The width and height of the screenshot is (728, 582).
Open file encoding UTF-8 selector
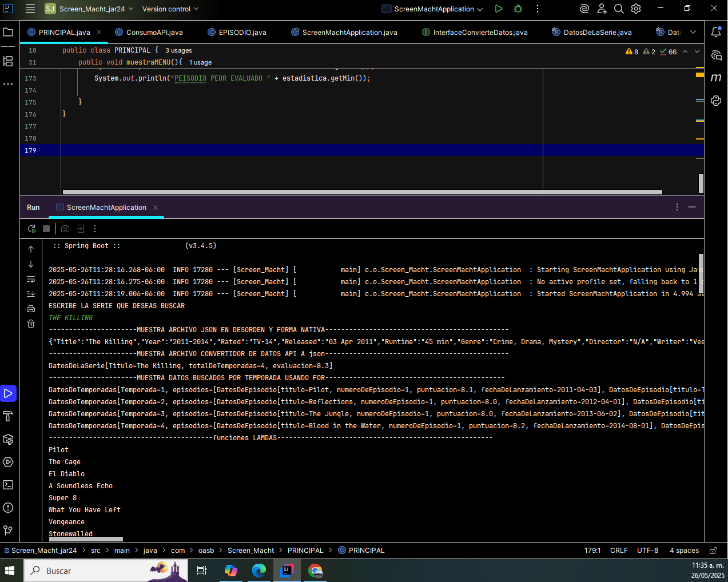point(647,551)
